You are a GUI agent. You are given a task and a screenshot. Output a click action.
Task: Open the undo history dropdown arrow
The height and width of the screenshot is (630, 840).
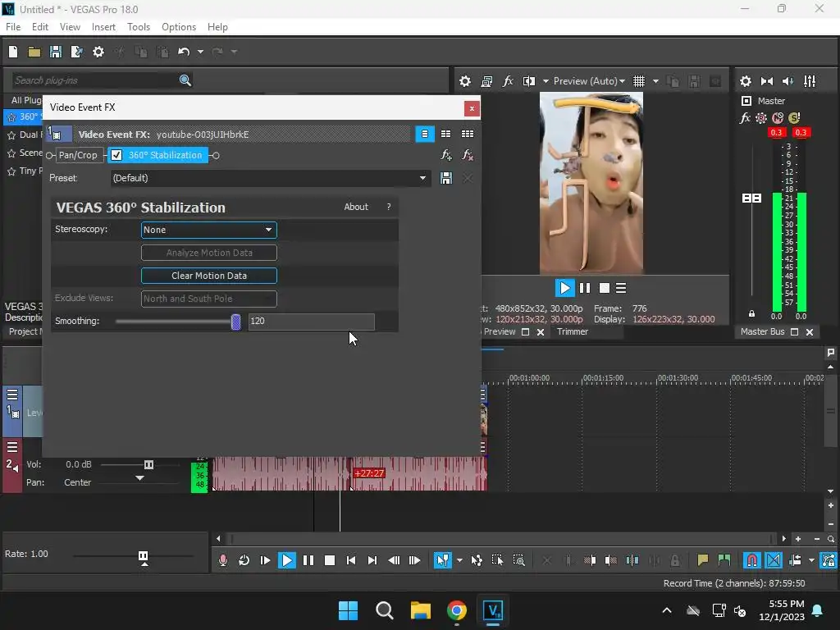[x=200, y=52]
